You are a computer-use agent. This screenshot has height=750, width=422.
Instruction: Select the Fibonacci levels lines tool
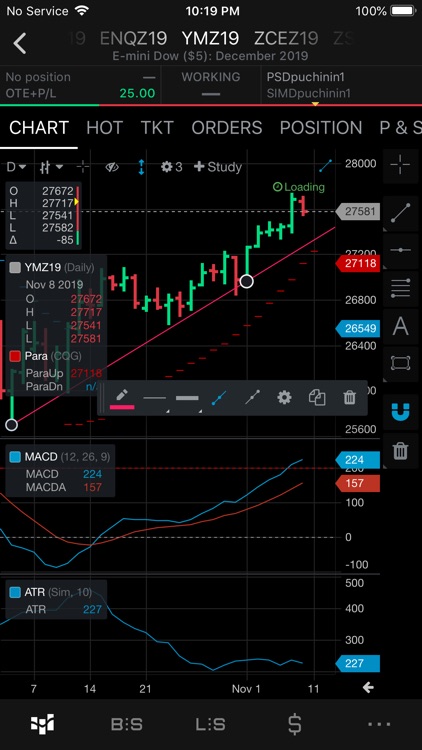(400, 288)
